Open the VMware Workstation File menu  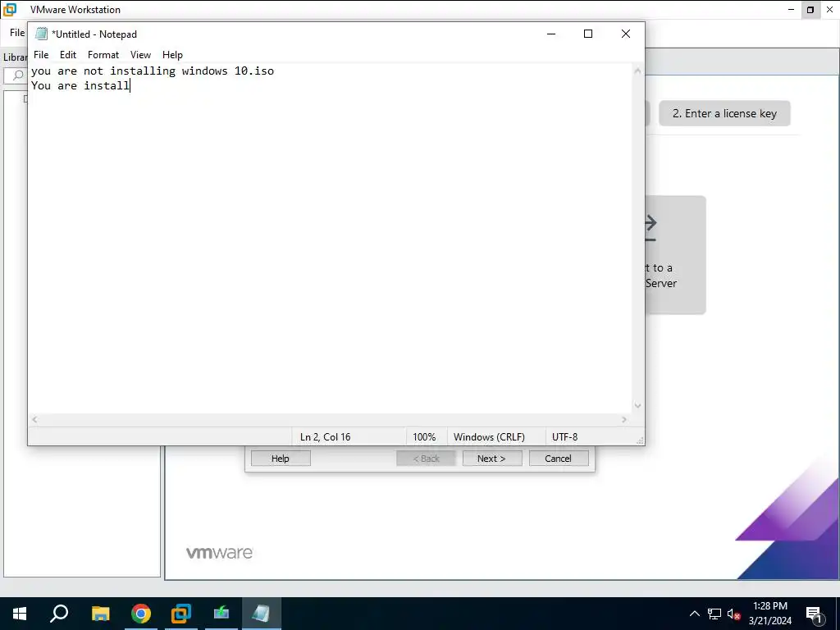16,33
